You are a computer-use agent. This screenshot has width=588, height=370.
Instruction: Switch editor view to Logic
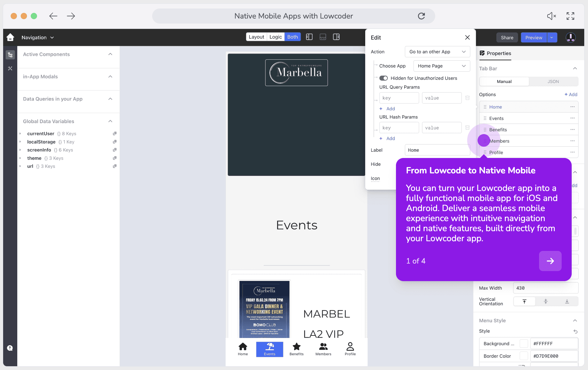coord(275,37)
